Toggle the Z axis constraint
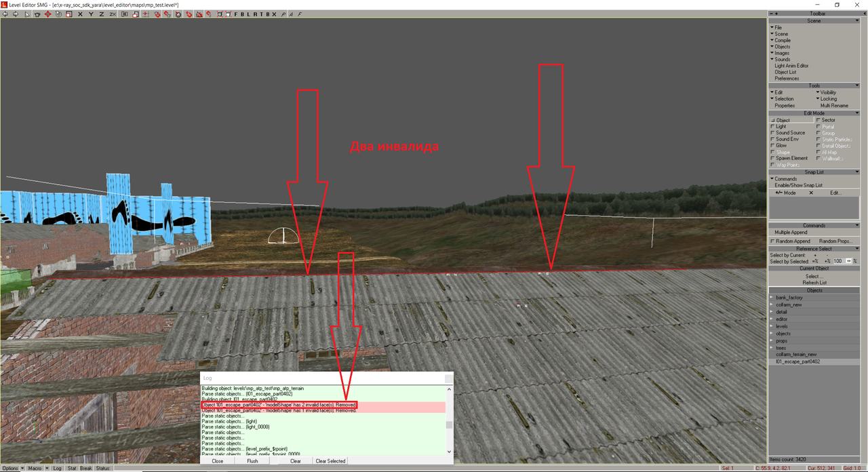The width and height of the screenshot is (868, 472). [102, 14]
